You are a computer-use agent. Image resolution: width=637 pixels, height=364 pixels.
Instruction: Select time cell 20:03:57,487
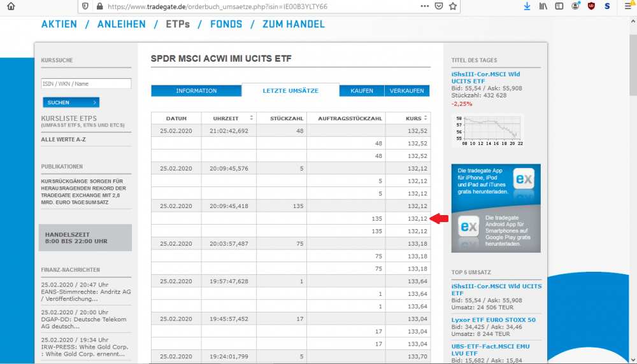[x=229, y=244]
